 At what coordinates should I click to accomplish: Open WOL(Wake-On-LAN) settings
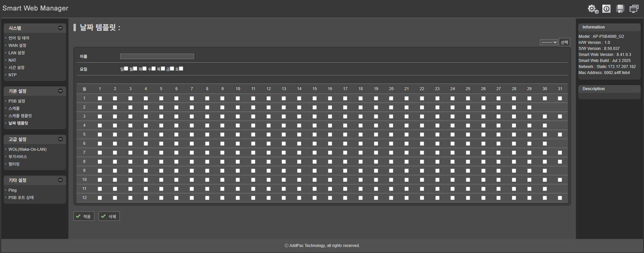click(28, 149)
